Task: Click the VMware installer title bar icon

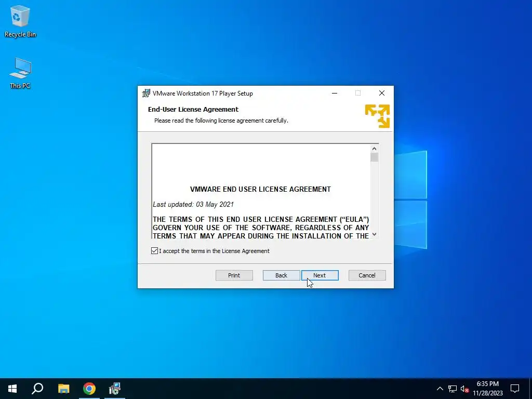Action: (146, 94)
